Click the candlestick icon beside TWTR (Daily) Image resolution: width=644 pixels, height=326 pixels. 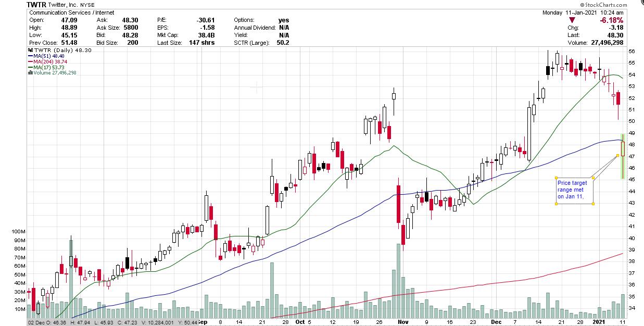click(x=29, y=49)
